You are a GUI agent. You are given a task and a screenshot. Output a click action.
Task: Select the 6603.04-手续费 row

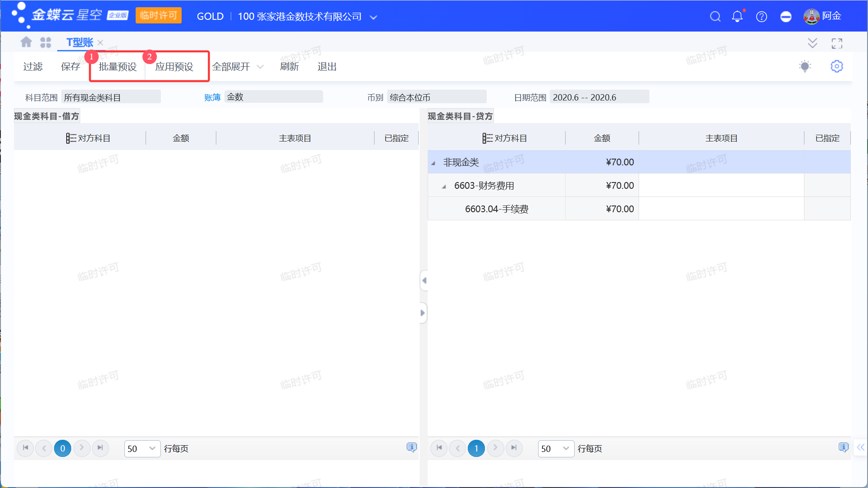click(497, 209)
